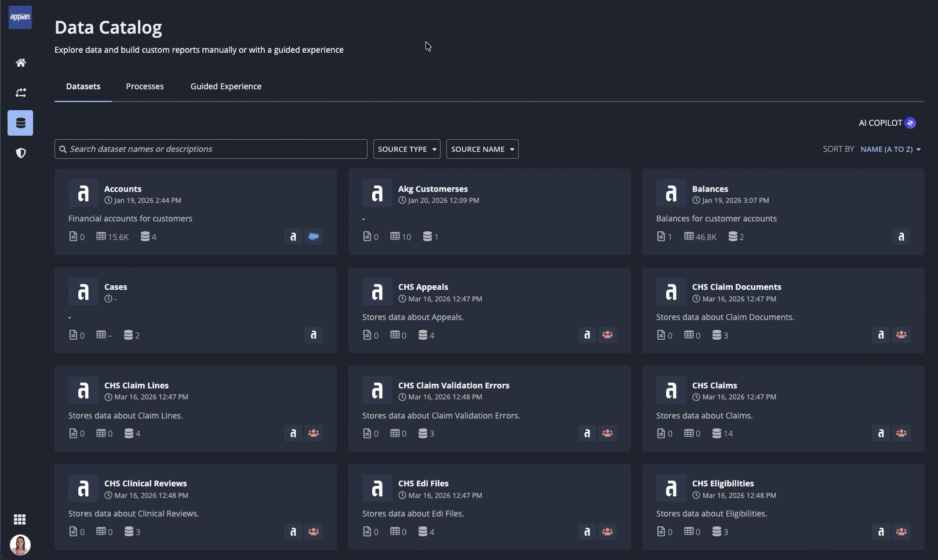Viewport: 938px width, 560px height.
Task: Open the shield security sidebar icon
Action: click(20, 153)
